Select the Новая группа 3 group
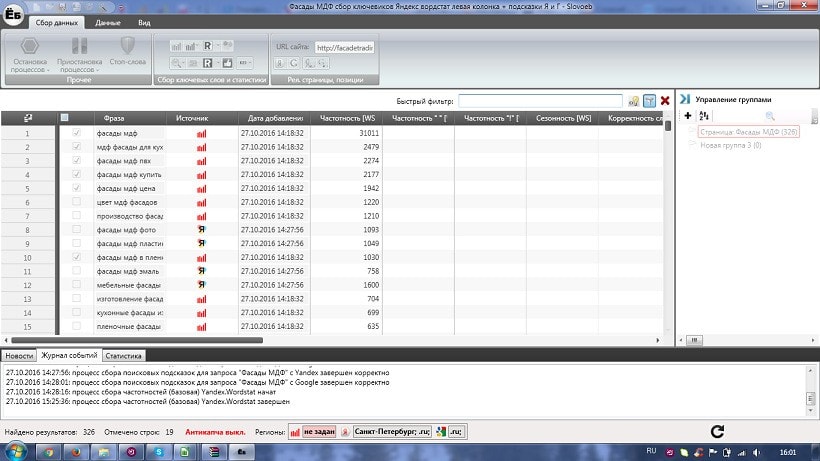 pos(729,145)
